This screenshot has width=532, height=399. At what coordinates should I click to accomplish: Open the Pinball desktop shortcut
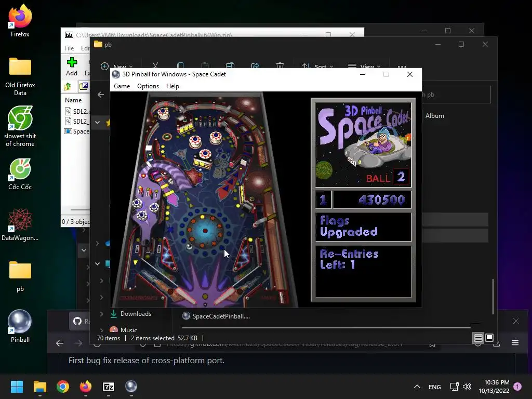click(x=20, y=326)
